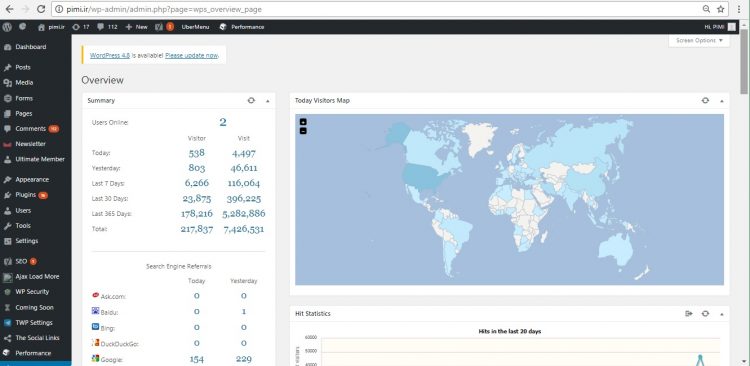
Task: Click Last 30 Days visit count 396,225
Action: 244,199
